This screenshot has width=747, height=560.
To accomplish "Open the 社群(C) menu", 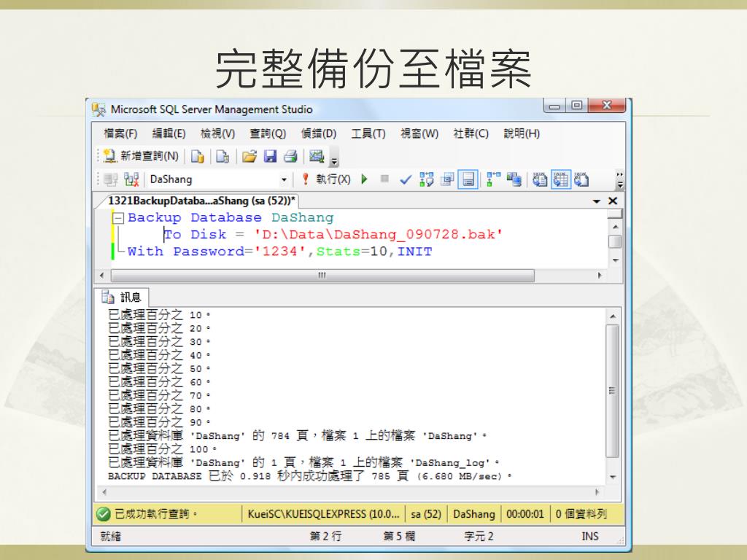I will coord(471,134).
